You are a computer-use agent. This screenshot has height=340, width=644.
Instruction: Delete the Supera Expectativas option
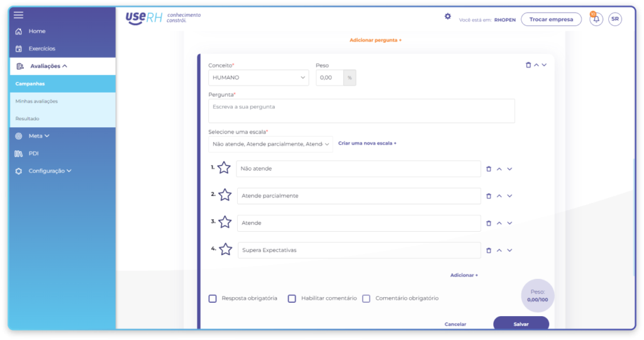click(x=489, y=251)
